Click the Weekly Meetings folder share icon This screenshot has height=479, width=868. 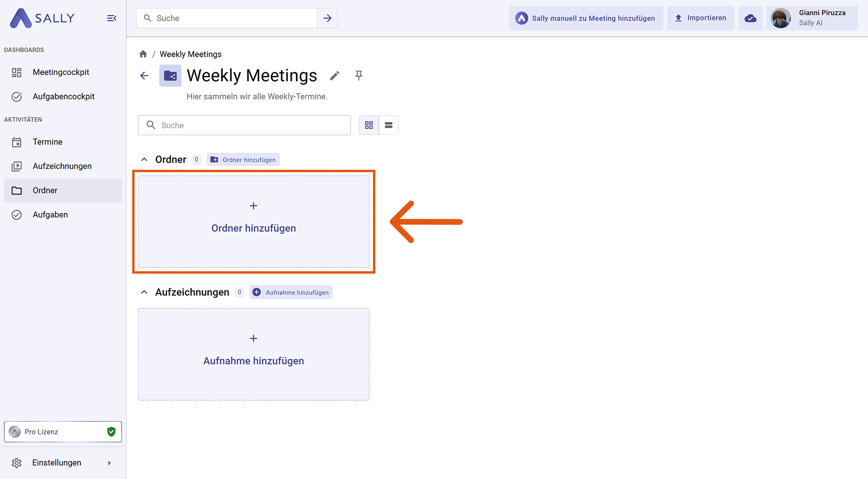point(170,76)
